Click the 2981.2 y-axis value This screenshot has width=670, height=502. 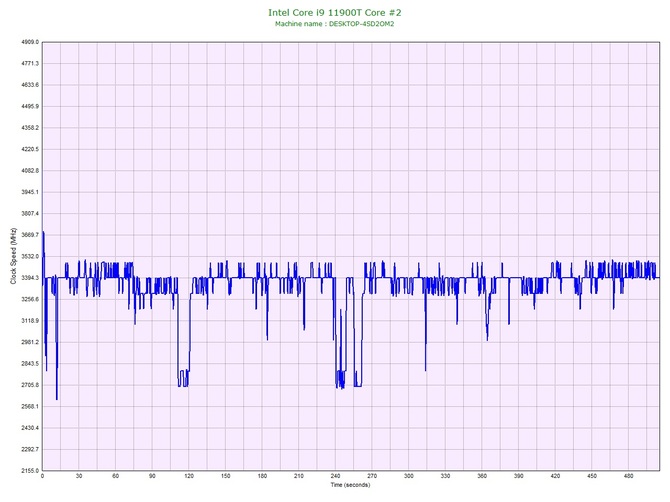click(x=30, y=342)
